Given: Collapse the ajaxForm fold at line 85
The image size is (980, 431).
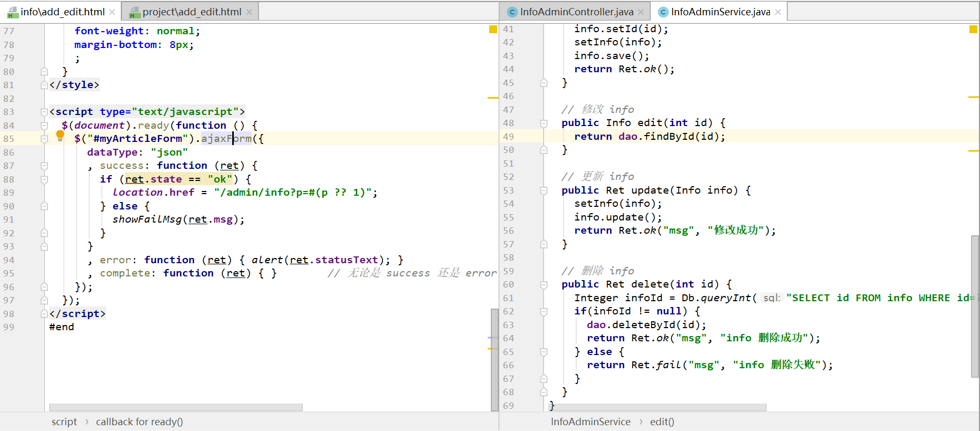Looking at the screenshot, I should pos(44,139).
